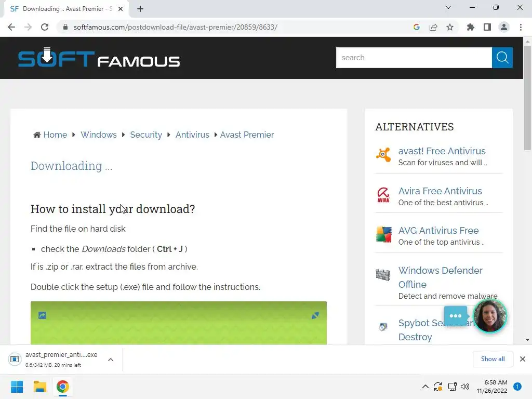
Task: Click the Spybot Search and Destroy icon
Action: point(383,327)
